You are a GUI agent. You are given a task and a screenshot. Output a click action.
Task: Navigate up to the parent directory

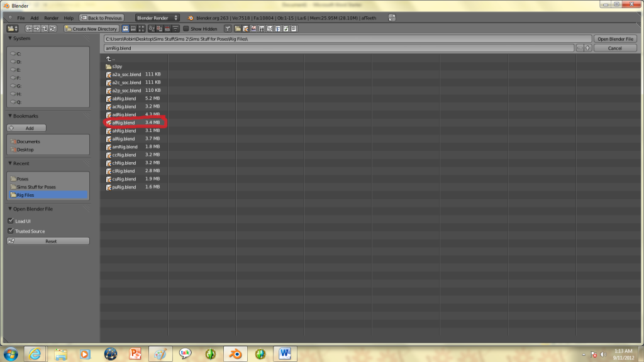coord(45,29)
